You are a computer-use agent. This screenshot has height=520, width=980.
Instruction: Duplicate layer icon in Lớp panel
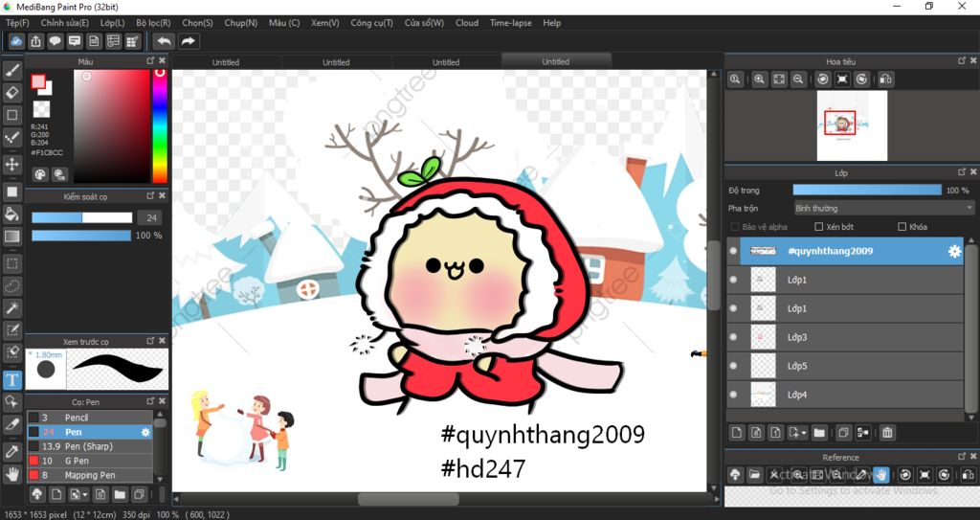[x=843, y=433]
